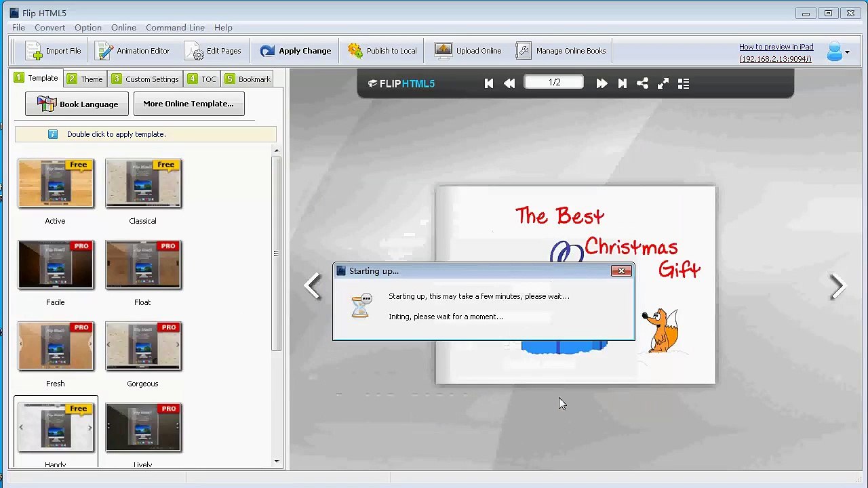868x488 pixels.
Task: Click the page number field 1/2
Action: (554, 82)
